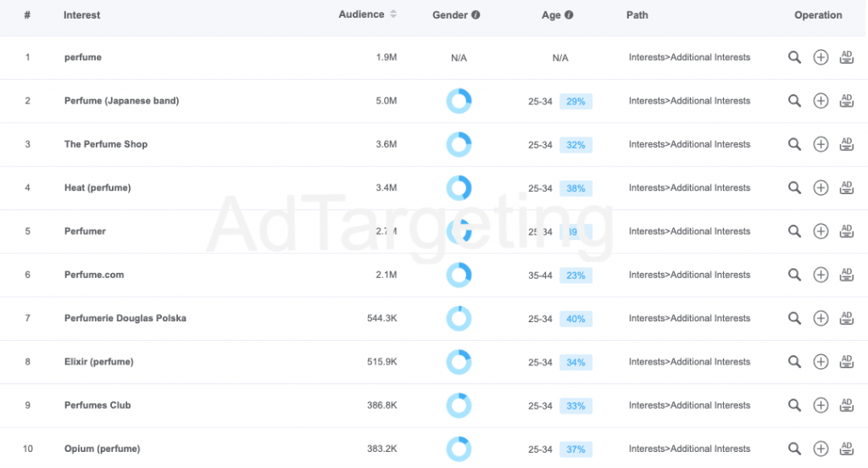Select 'Heat (perfume)' interest name
Viewport: 868px width, 468px height.
click(x=97, y=187)
